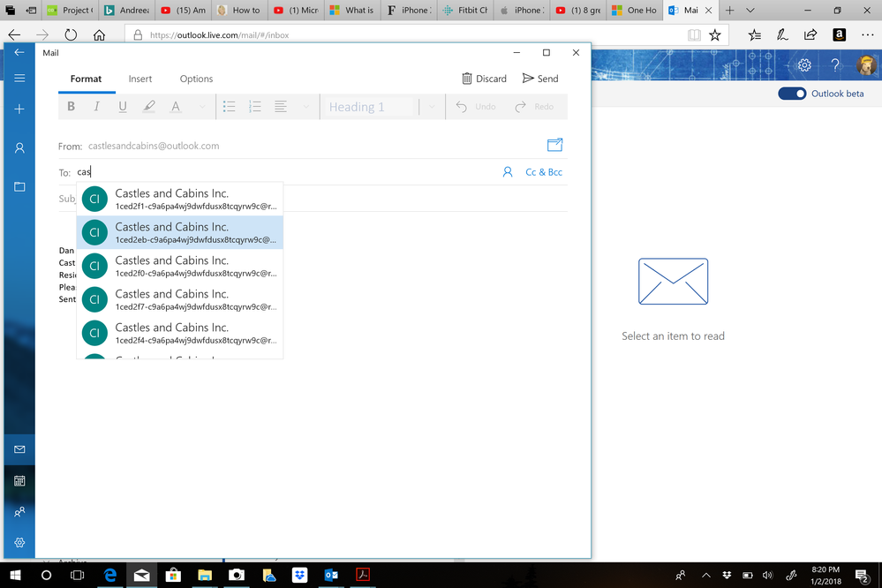Screen dimensions: 882x588
Task: Open Edge more options menu
Action: pos(867,35)
